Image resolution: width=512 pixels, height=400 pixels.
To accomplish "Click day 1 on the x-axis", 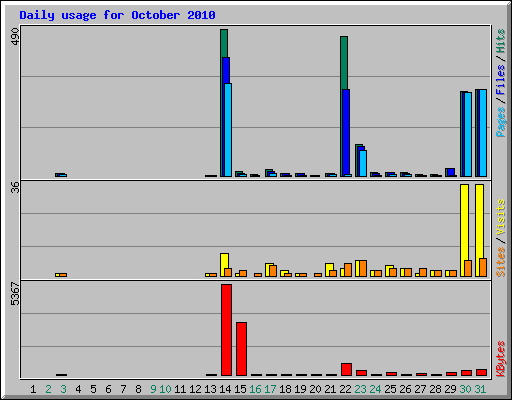I will (33, 389).
